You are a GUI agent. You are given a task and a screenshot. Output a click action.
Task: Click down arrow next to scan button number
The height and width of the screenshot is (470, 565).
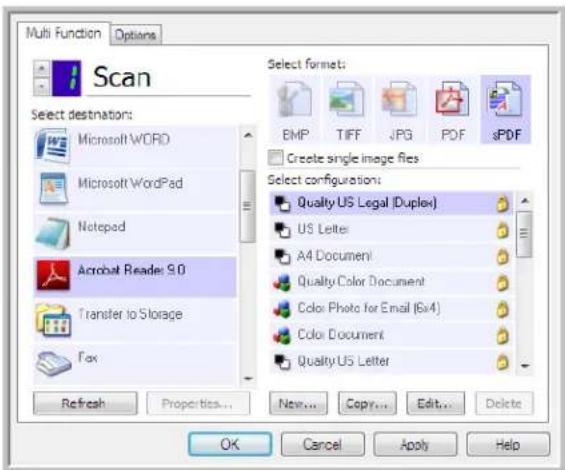click(x=42, y=87)
